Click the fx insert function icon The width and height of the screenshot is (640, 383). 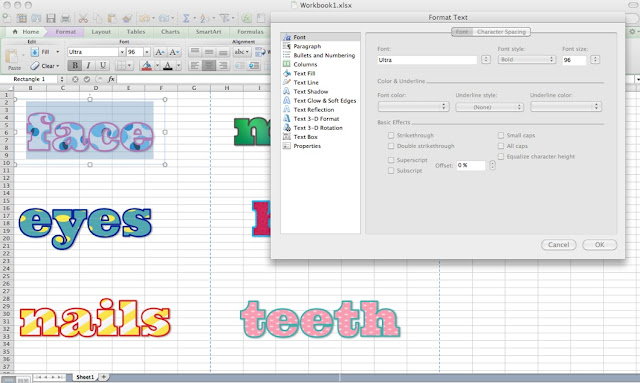click(111, 79)
